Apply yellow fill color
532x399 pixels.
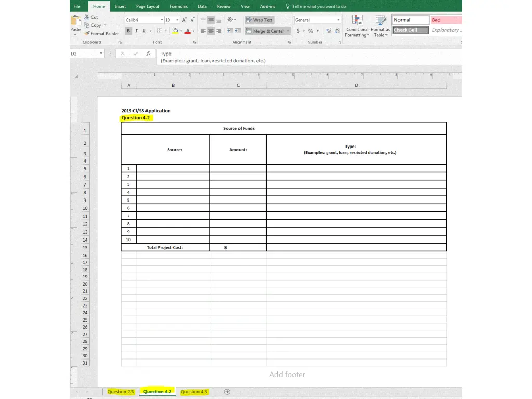pyautogui.click(x=176, y=31)
